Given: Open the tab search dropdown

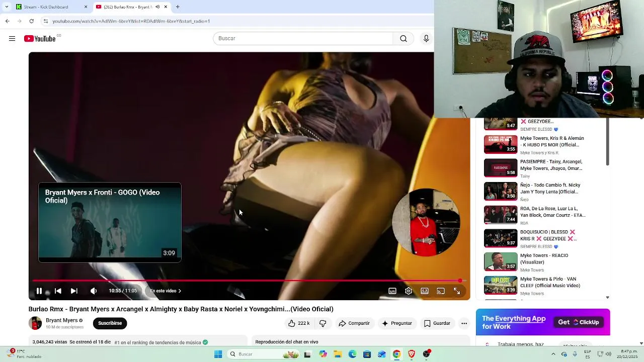Looking at the screenshot, I should (x=7, y=7).
